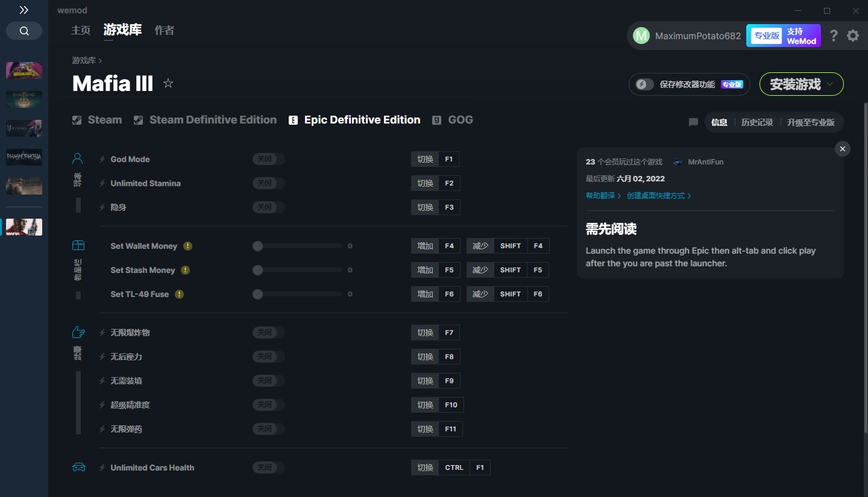
Task: Click the Steam platform icon
Action: point(77,120)
